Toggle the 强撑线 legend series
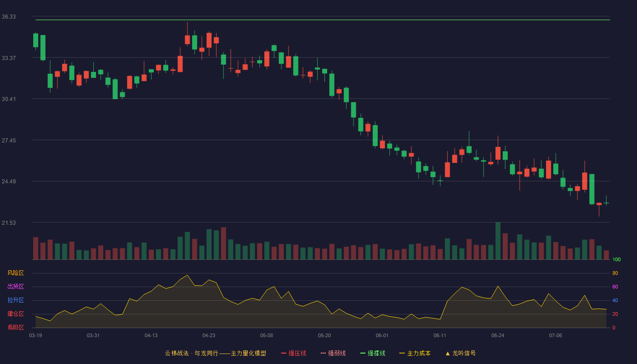The width and height of the screenshot is (637, 364). (373, 353)
